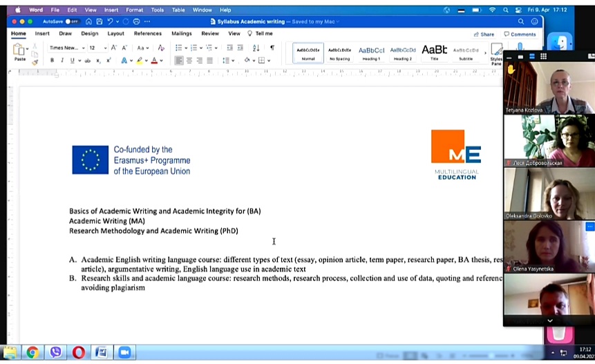
Task: Open the Undo history dropdown arrow
Action: pos(117,21)
